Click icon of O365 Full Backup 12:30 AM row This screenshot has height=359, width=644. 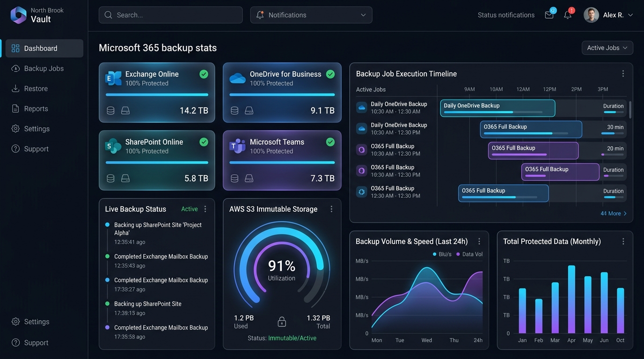point(361,192)
